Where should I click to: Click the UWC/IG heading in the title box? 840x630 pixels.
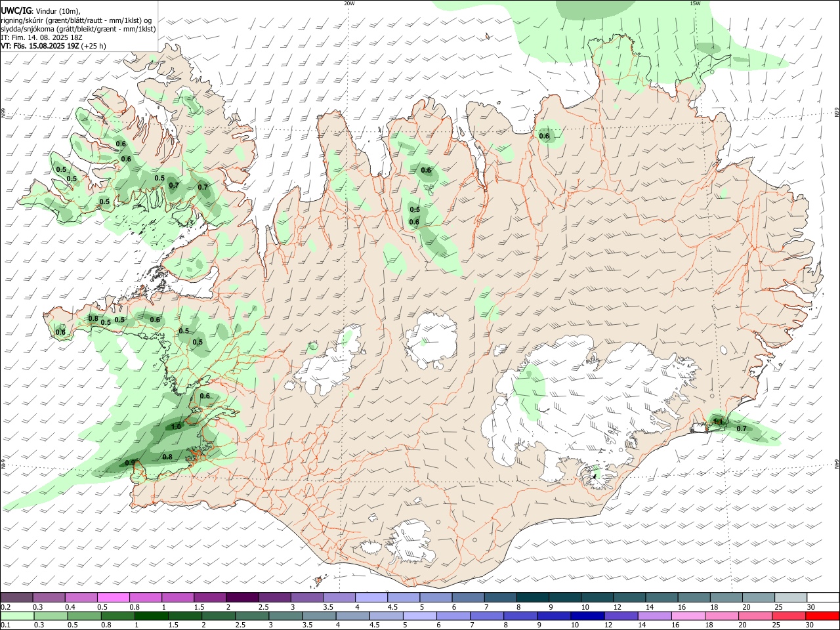(16, 11)
